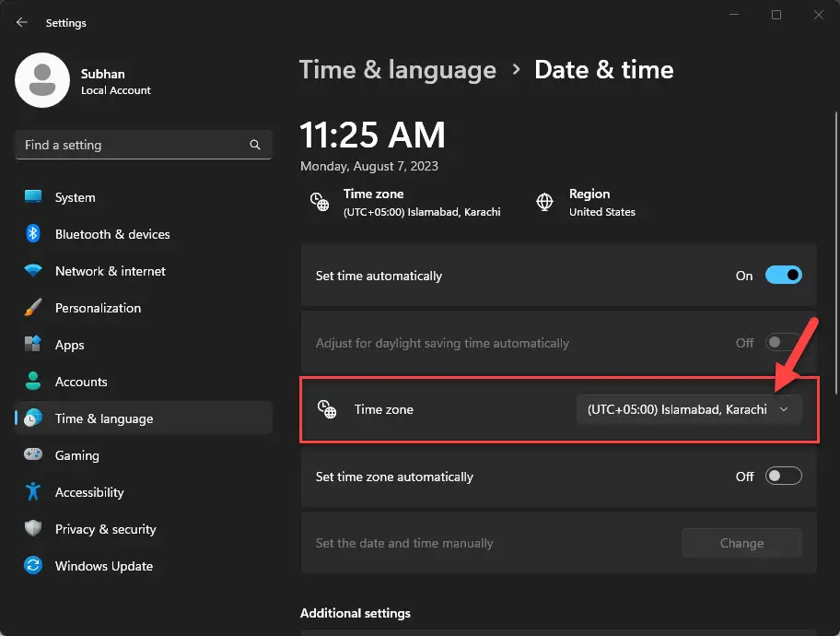The height and width of the screenshot is (636, 840).
Task: Select Time & language in sidebar
Action: coord(103,418)
